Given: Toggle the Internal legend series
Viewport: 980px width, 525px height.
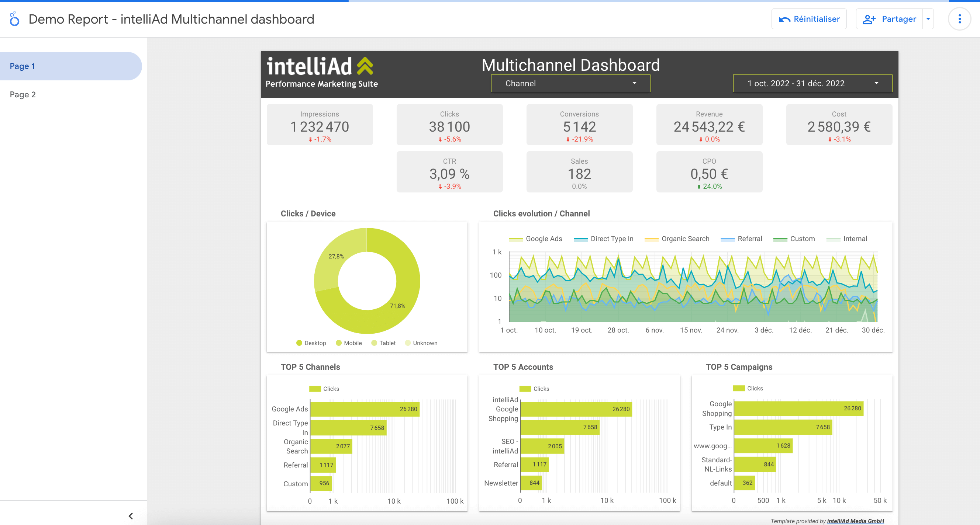Looking at the screenshot, I should click(846, 239).
